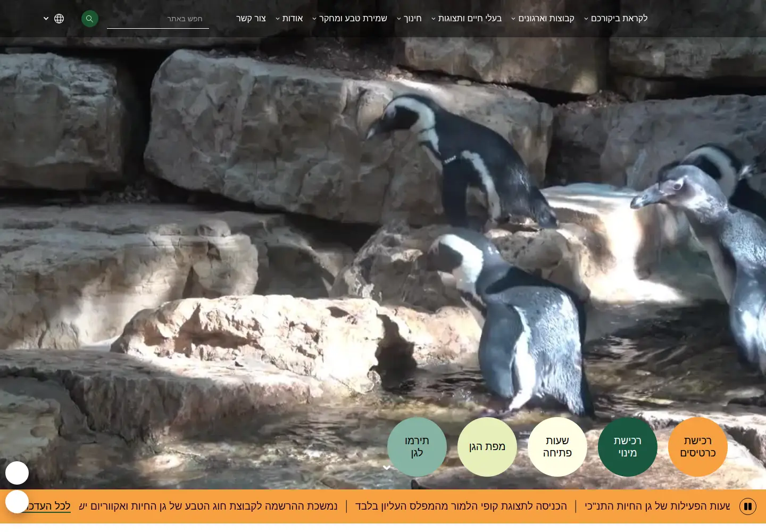
Task: Open ticker item שעות הפעילות של גן החיות
Action: tap(657, 506)
